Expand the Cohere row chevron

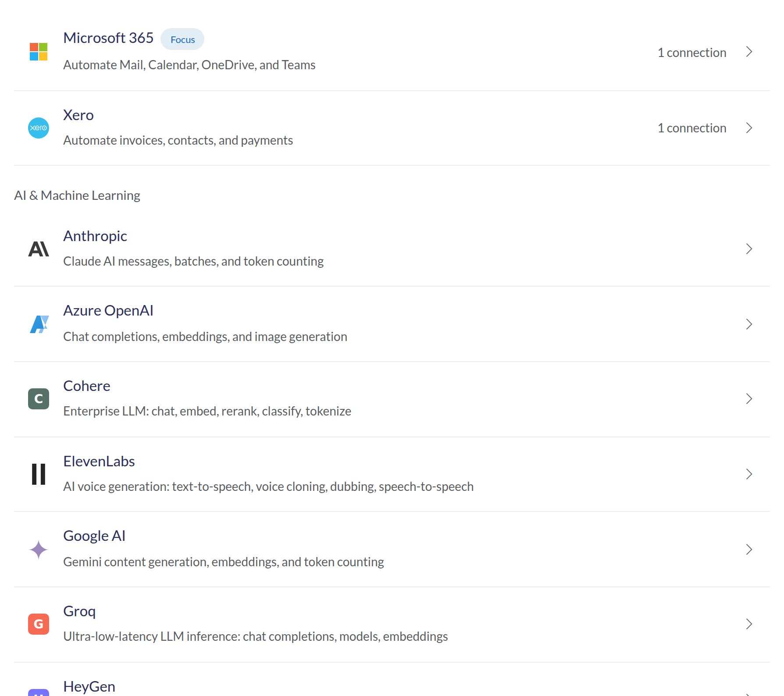(749, 399)
